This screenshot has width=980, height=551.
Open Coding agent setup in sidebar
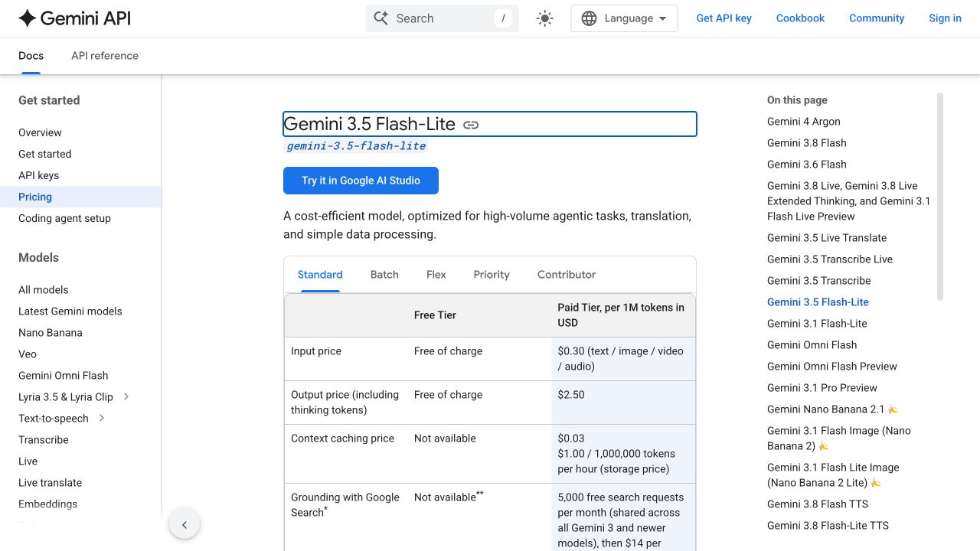click(64, 218)
